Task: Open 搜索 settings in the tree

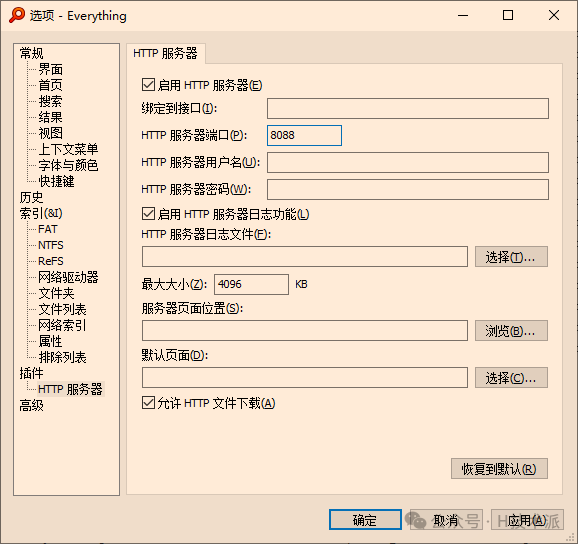Action: (x=51, y=101)
